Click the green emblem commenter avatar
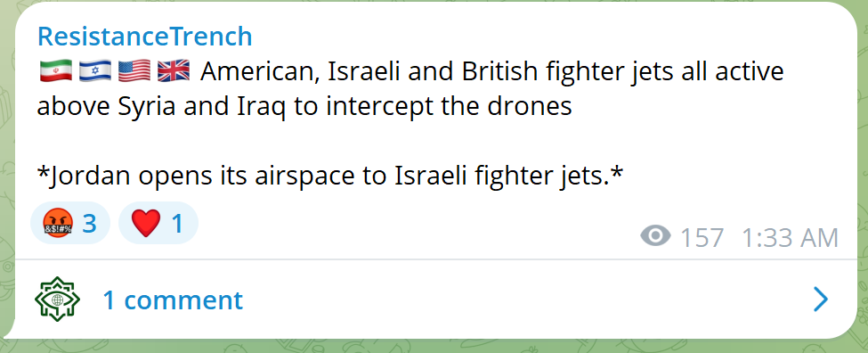The height and width of the screenshot is (353, 868). point(58,300)
